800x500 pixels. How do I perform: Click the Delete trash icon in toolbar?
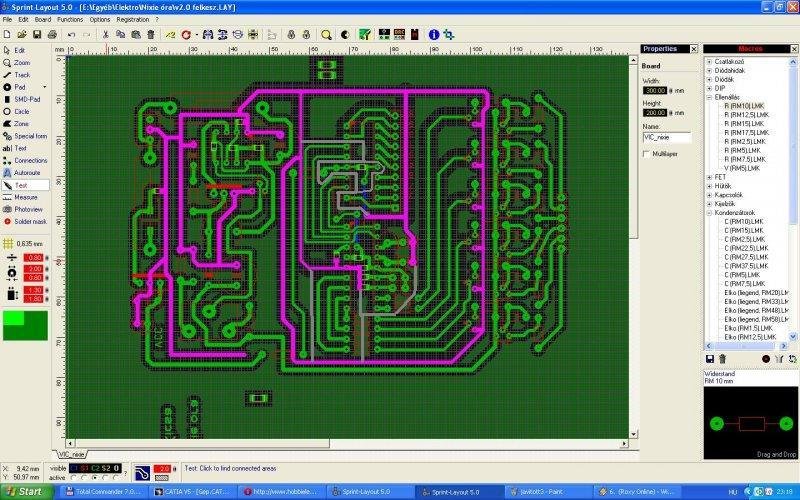[x=151, y=35]
